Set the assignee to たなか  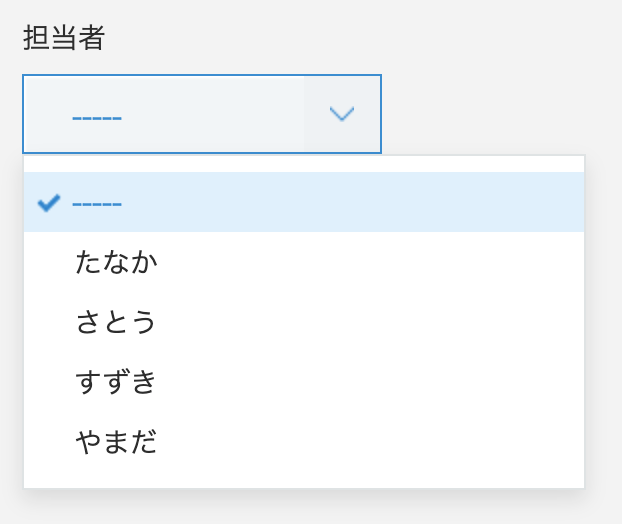[116, 262]
